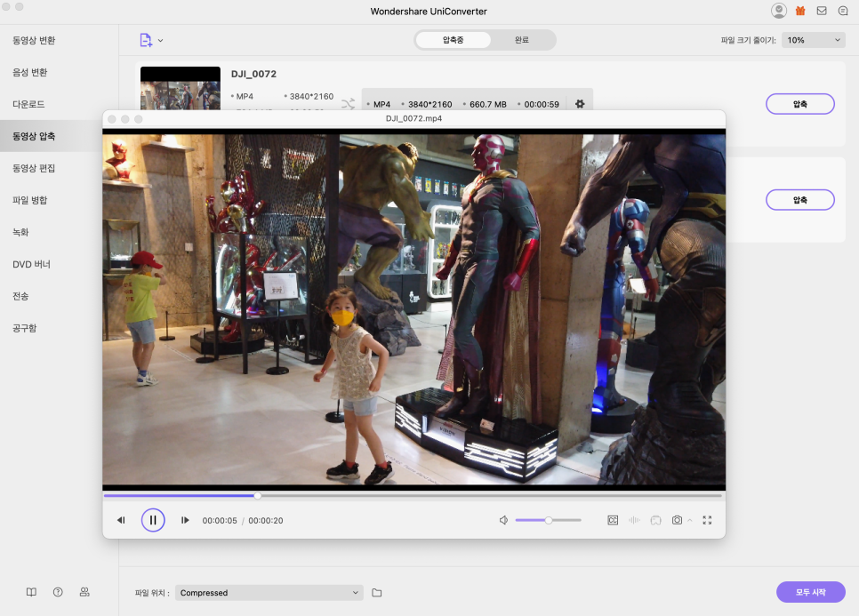The width and height of the screenshot is (859, 616).
Task: Open compression settings gear for DJI_0072
Action: (580, 103)
